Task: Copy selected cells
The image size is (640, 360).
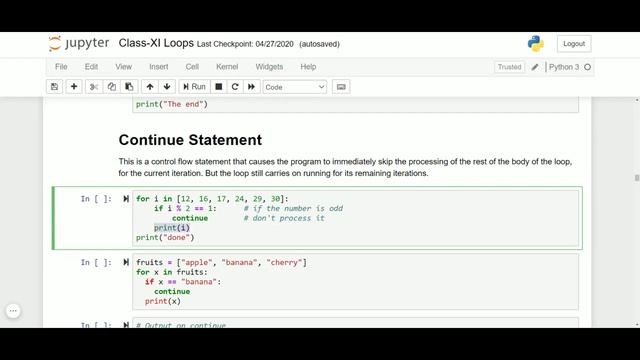Action: 111,87
